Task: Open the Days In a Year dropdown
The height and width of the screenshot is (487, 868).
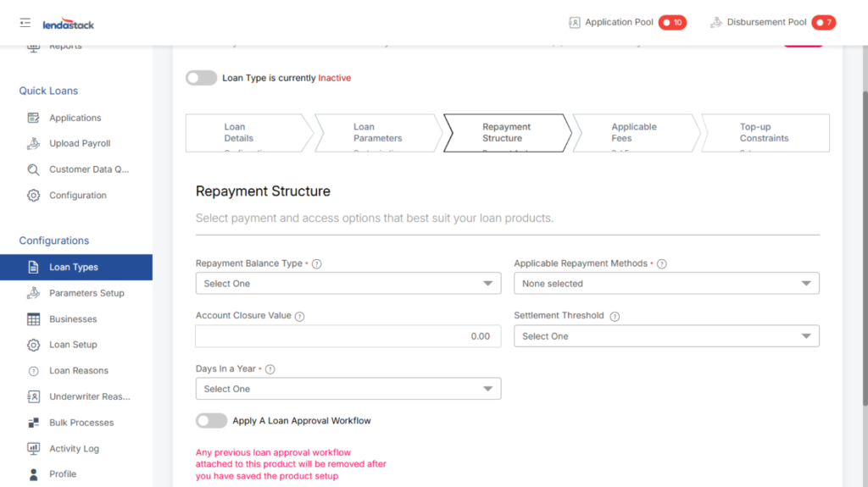Action: (x=348, y=389)
